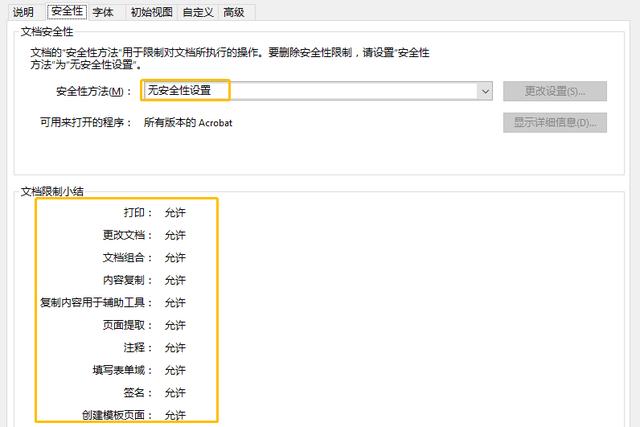This screenshot has height=427, width=640.
Task: Click the 更改文档 restriction row
Action: point(144,235)
